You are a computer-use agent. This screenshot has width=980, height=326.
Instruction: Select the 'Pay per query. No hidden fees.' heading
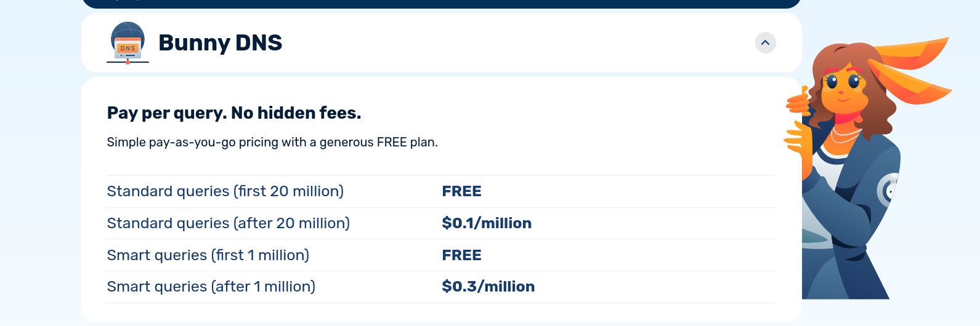(234, 113)
